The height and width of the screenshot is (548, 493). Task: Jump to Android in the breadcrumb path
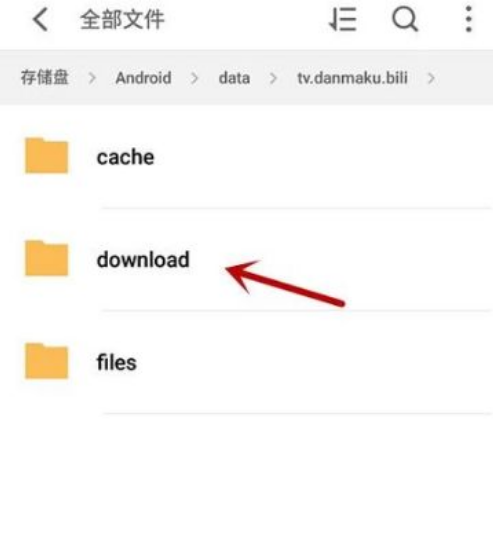click(x=143, y=78)
